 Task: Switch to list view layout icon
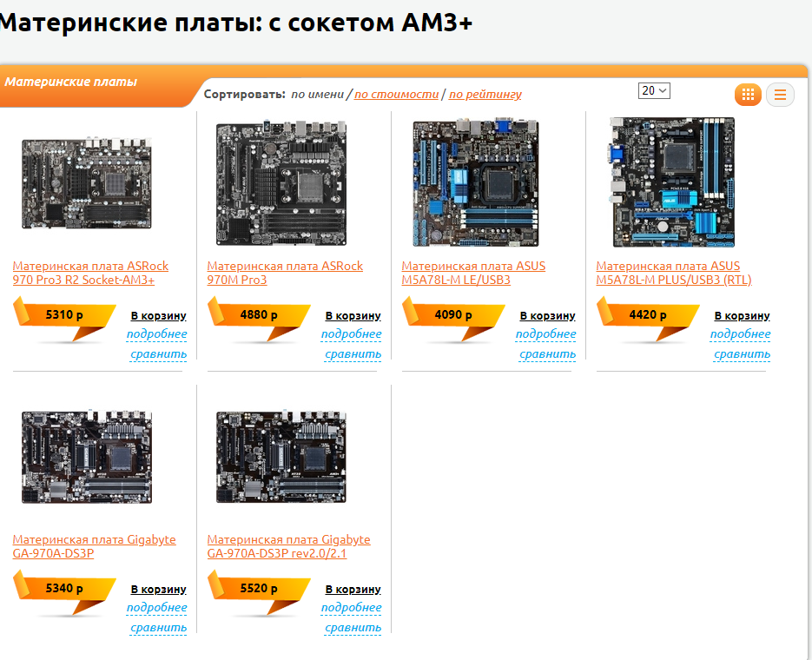780,95
